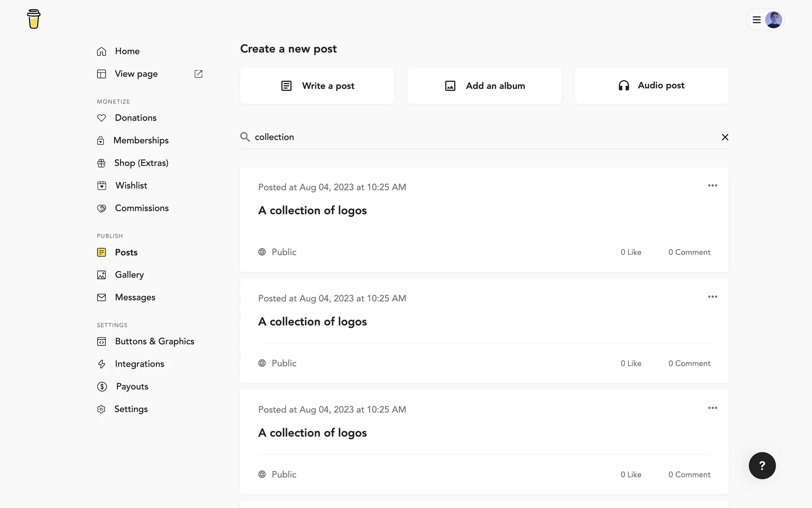Screen dimensions: 812x508
Task: Go to Memberships in sidebar
Action: [x=141, y=140]
